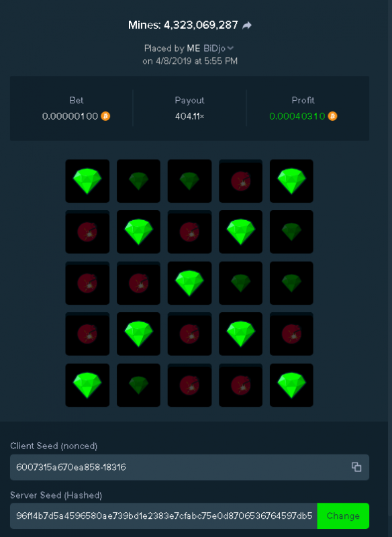Select the mine tile in row 2, column 1
The width and height of the screenshot is (392, 537).
87,232
